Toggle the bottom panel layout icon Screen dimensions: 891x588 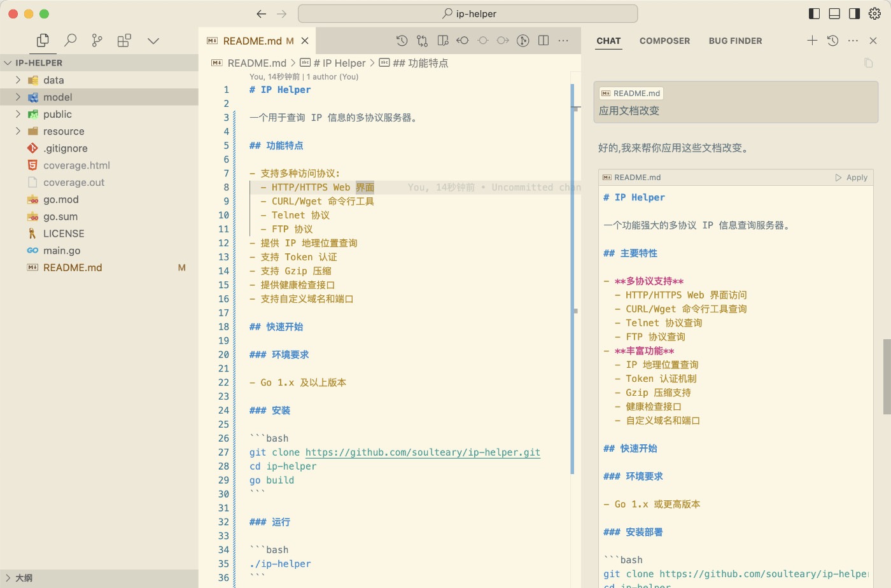click(834, 13)
